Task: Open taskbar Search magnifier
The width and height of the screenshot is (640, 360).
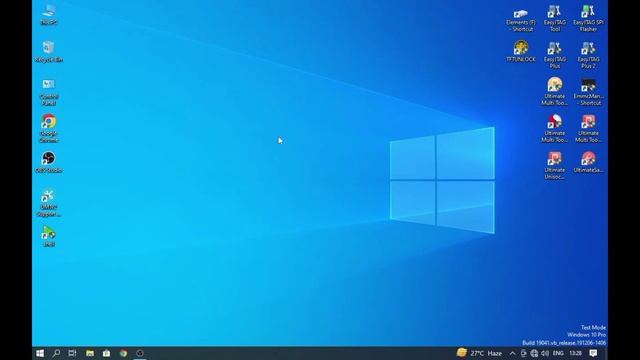Action: (56, 353)
